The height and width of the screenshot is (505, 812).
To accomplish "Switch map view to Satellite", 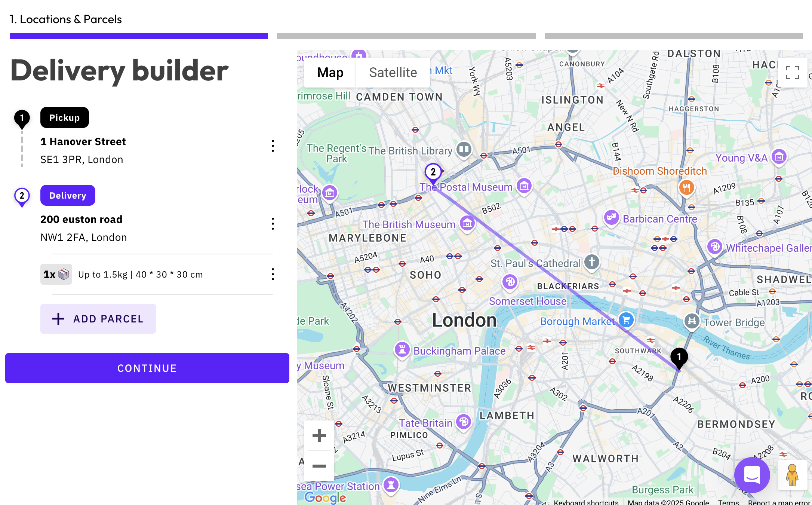I will (x=393, y=73).
